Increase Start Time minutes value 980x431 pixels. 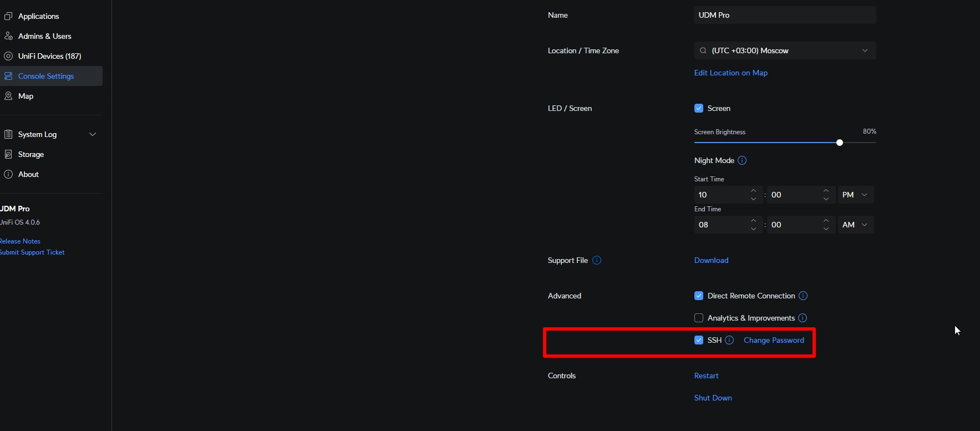pos(826,191)
